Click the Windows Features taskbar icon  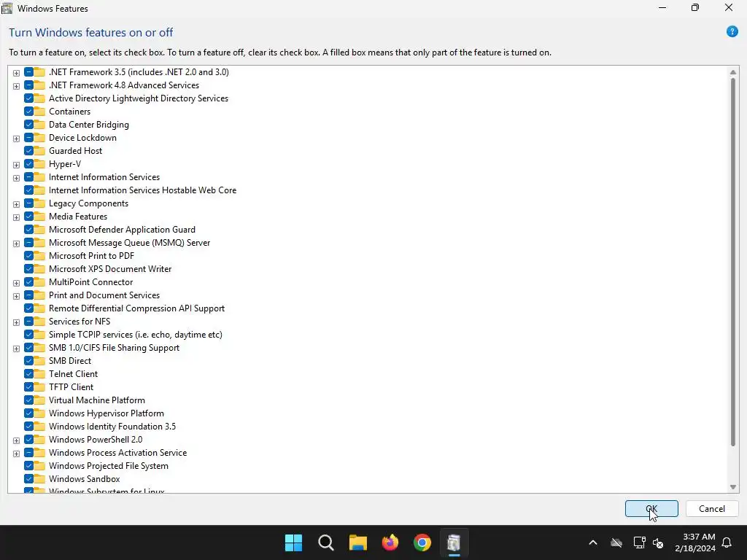(x=454, y=542)
